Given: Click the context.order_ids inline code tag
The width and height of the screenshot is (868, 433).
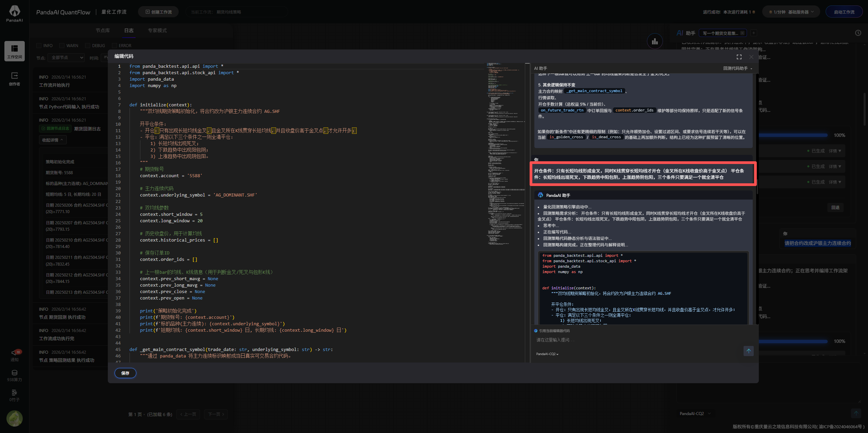Looking at the screenshot, I should [x=634, y=110].
